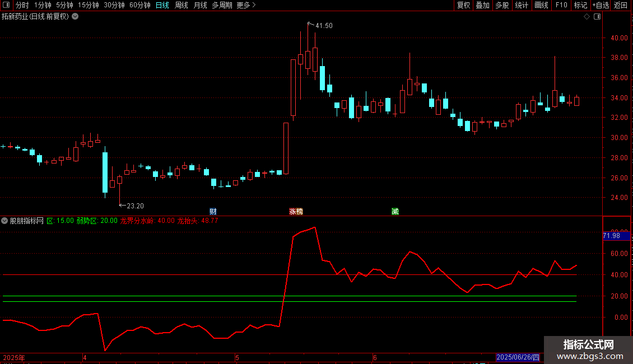Click the 24.00 price axis label
633x364 pixels.
coord(619,198)
